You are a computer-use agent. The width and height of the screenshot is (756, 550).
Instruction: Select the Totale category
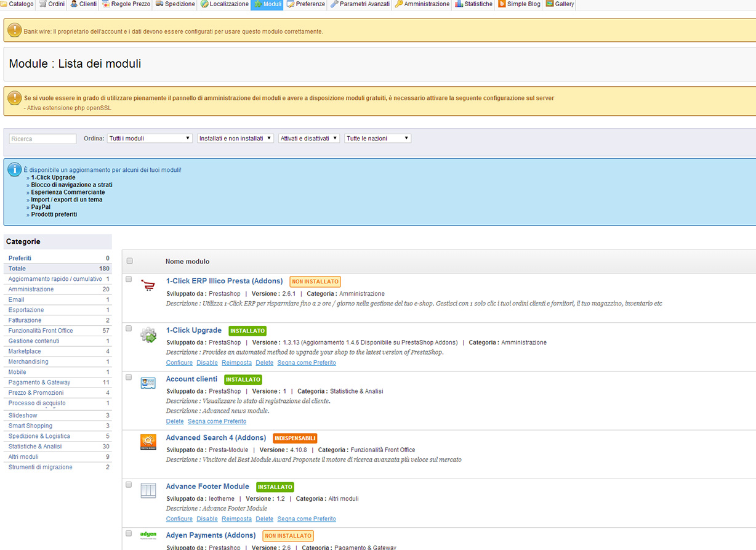click(x=58, y=269)
